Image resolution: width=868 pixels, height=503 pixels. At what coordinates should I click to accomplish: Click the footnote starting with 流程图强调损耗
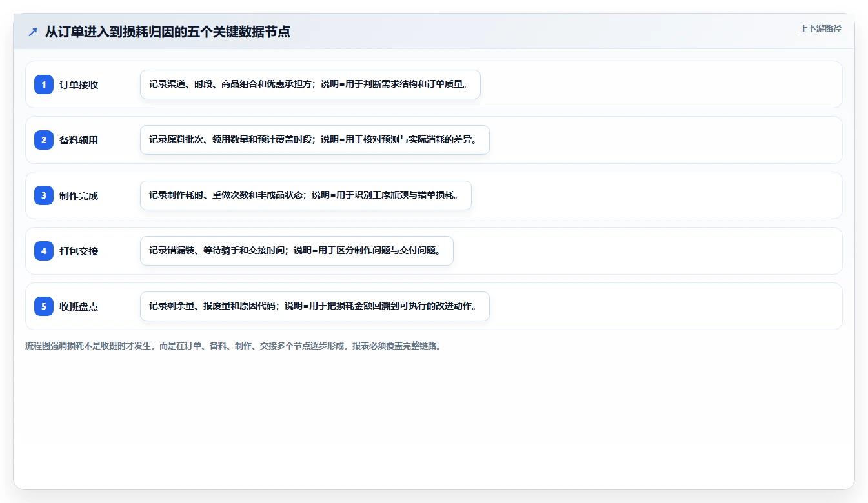click(234, 346)
